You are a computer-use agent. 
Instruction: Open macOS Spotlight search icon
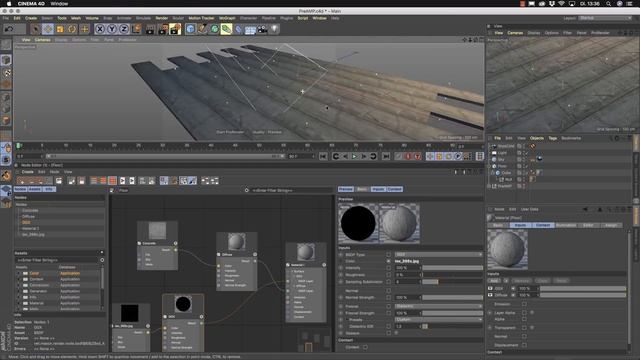(609, 4)
